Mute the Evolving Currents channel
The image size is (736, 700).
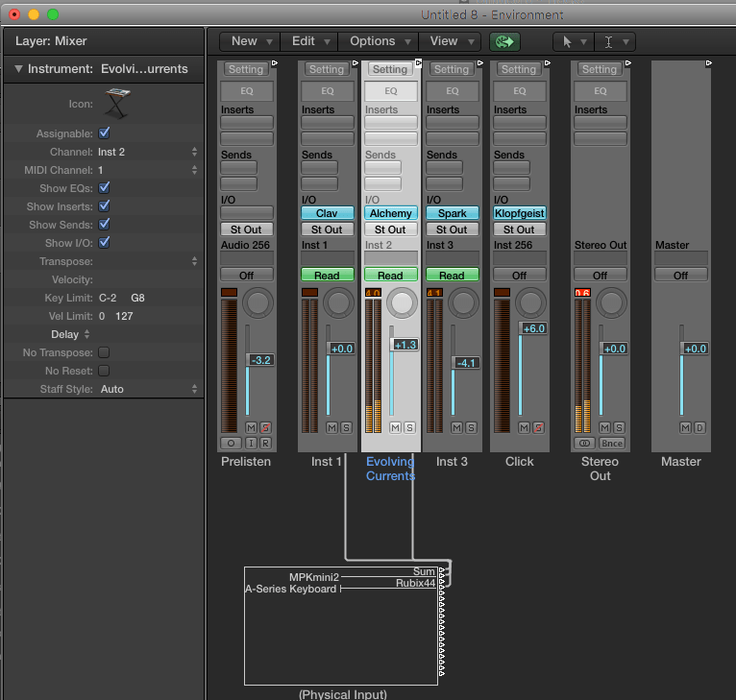[x=395, y=427]
